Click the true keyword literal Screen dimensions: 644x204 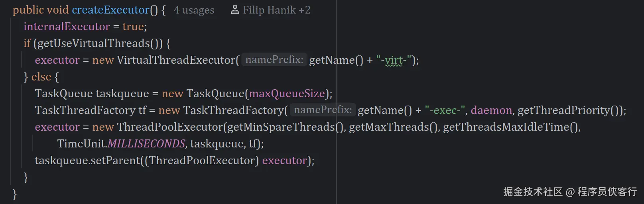[133, 27]
